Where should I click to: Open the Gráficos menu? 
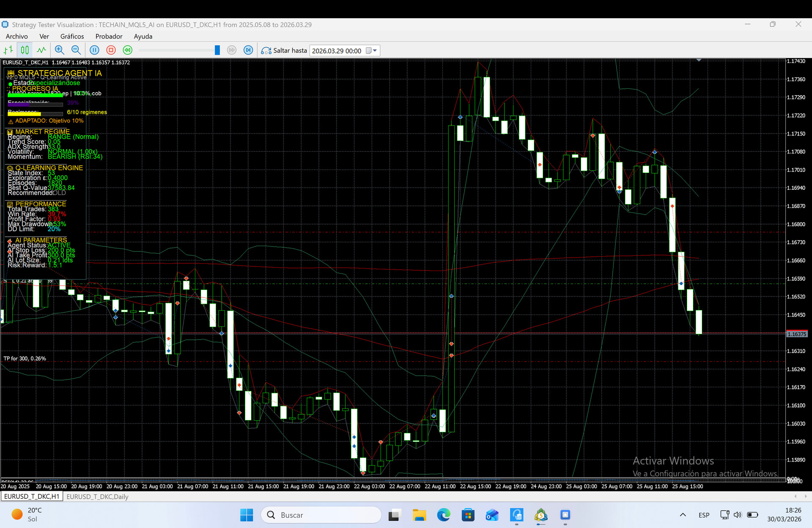click(72, 36)
